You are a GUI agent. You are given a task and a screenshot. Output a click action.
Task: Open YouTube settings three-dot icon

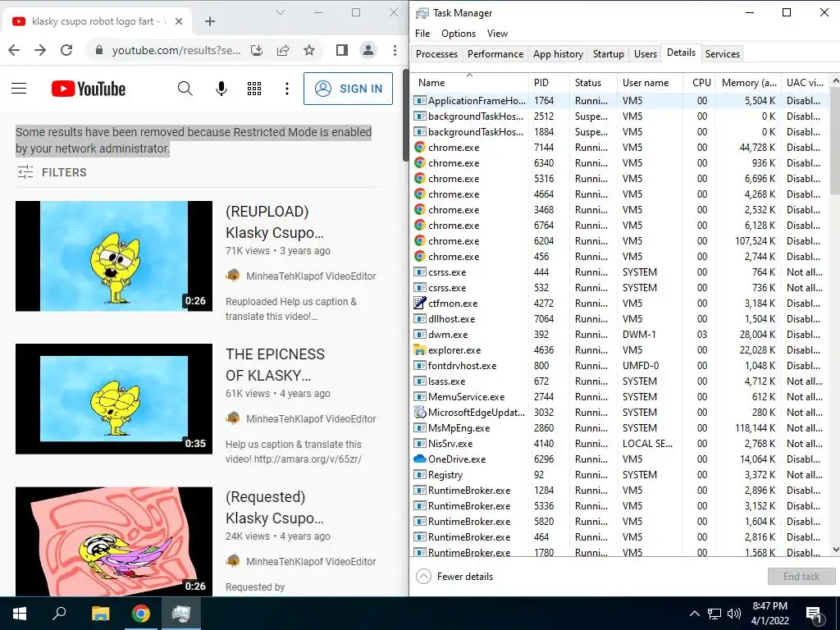coord(287,89)
